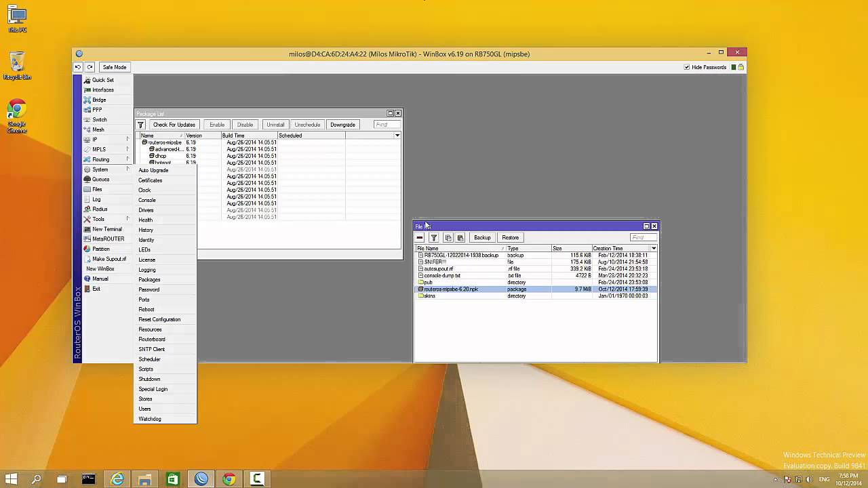Click Check For Updates button

tap(174, 125)
